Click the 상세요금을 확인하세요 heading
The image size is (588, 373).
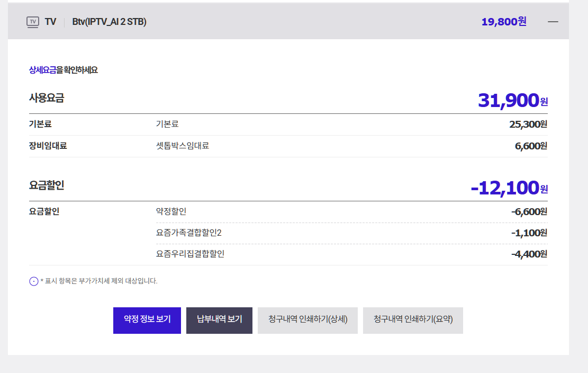point(64,70)
